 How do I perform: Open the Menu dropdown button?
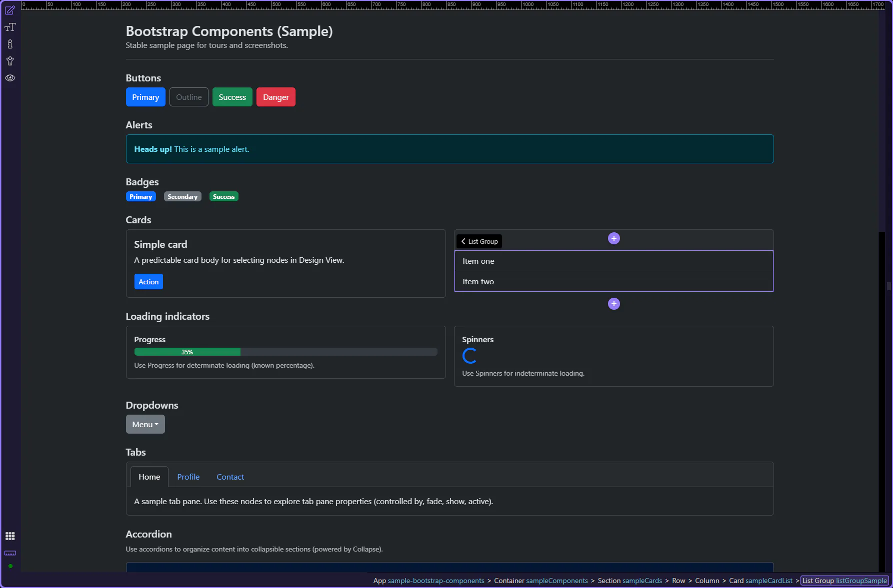[145, 424]
